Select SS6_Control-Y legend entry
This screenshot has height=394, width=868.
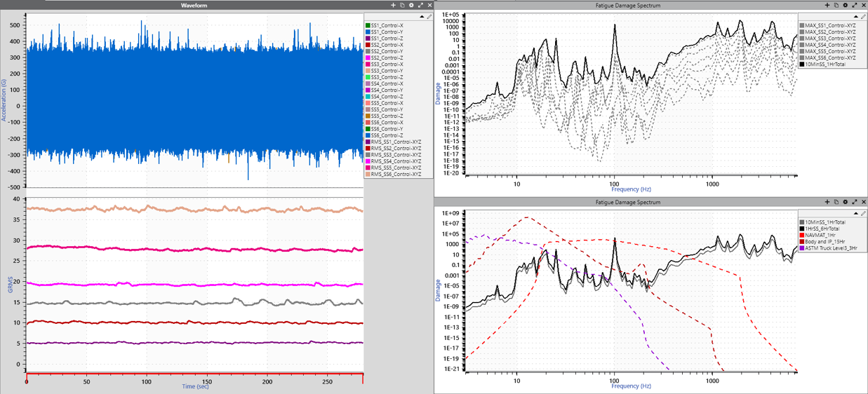(384, 129)
